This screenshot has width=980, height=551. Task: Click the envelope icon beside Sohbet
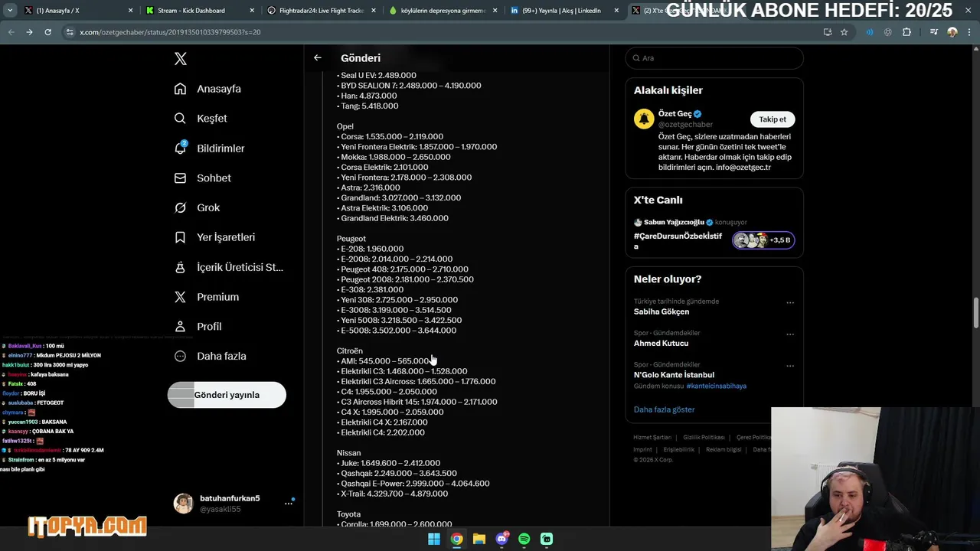click(x=180, y=178)
